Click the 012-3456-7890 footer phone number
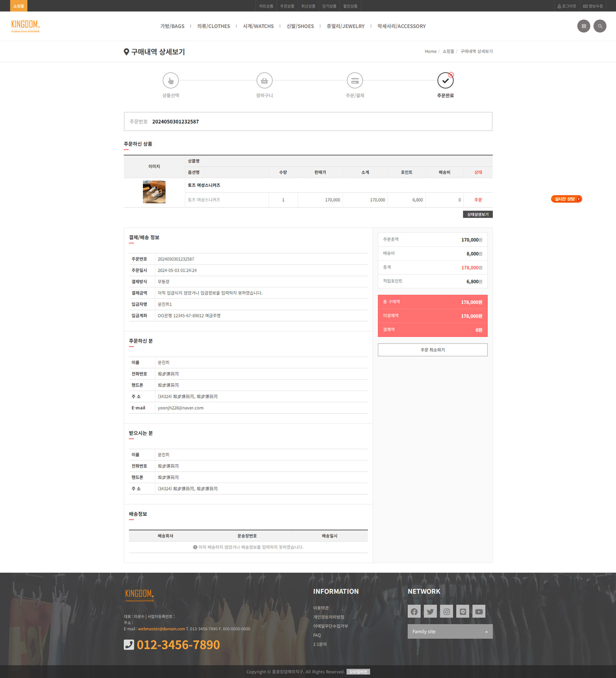 178,645
